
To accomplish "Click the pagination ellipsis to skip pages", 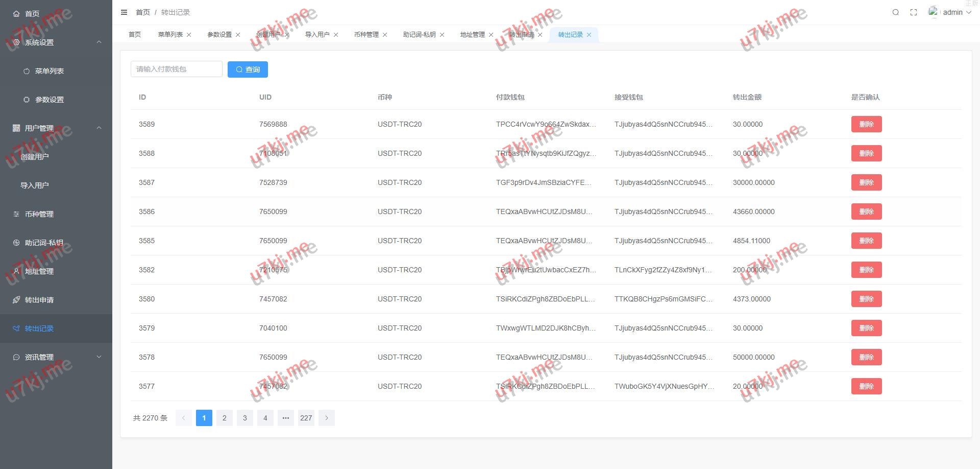I will [286, 418].
